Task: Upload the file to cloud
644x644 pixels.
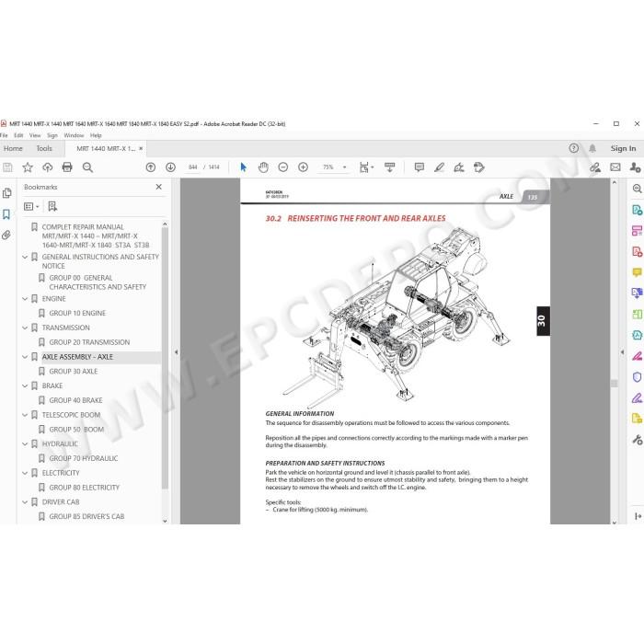Action: 47,167
